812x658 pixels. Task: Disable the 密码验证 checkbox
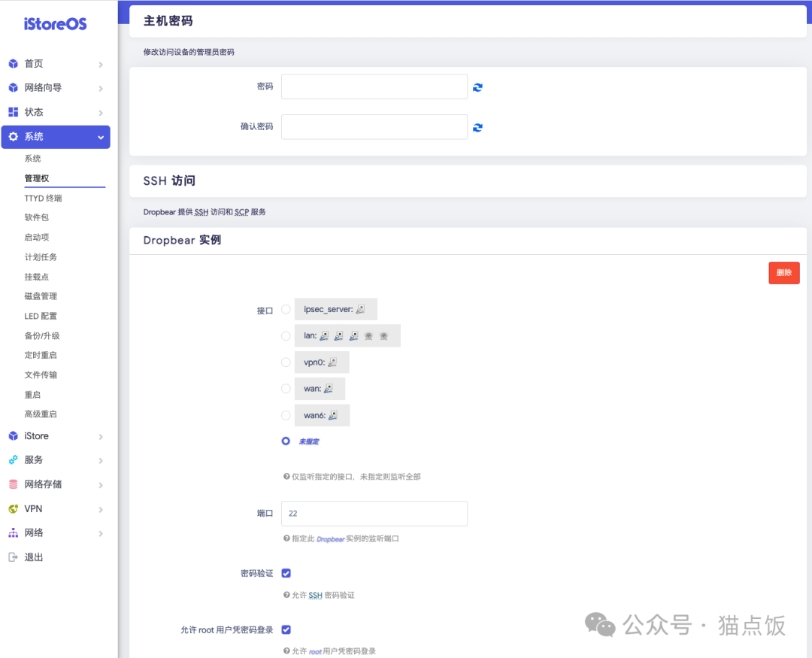286,572
